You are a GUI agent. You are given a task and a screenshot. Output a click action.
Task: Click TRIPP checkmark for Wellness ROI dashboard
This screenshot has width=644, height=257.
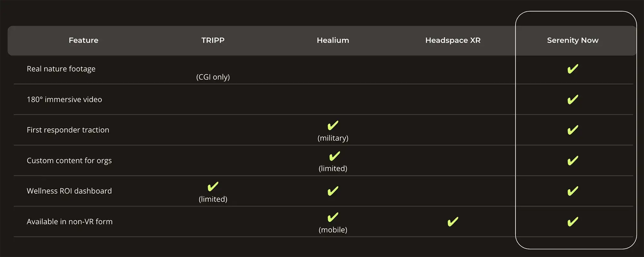(x=213, y=187)
